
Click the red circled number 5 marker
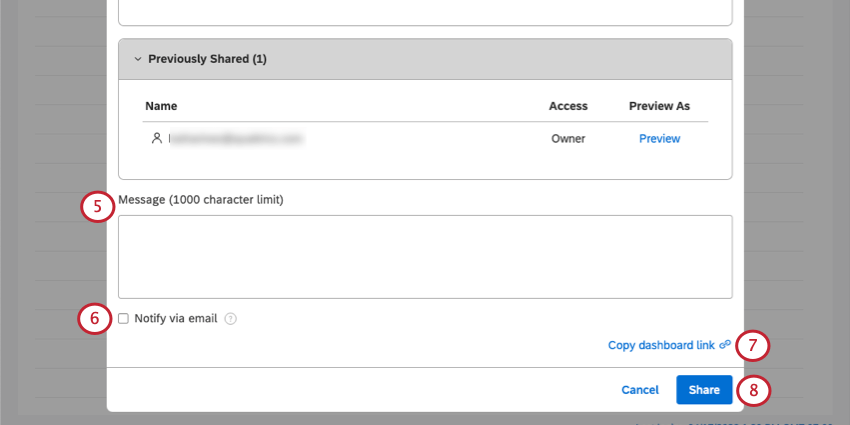tap(96, 208)
